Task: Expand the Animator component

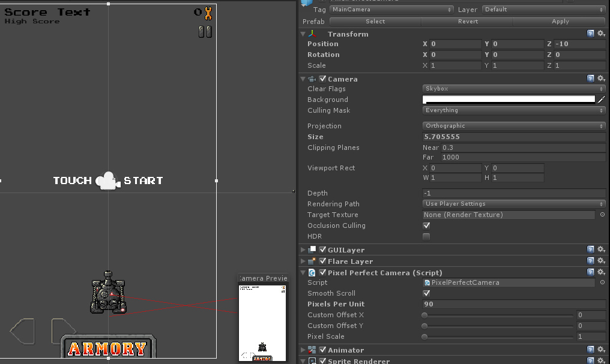Action: click(303, 350)
